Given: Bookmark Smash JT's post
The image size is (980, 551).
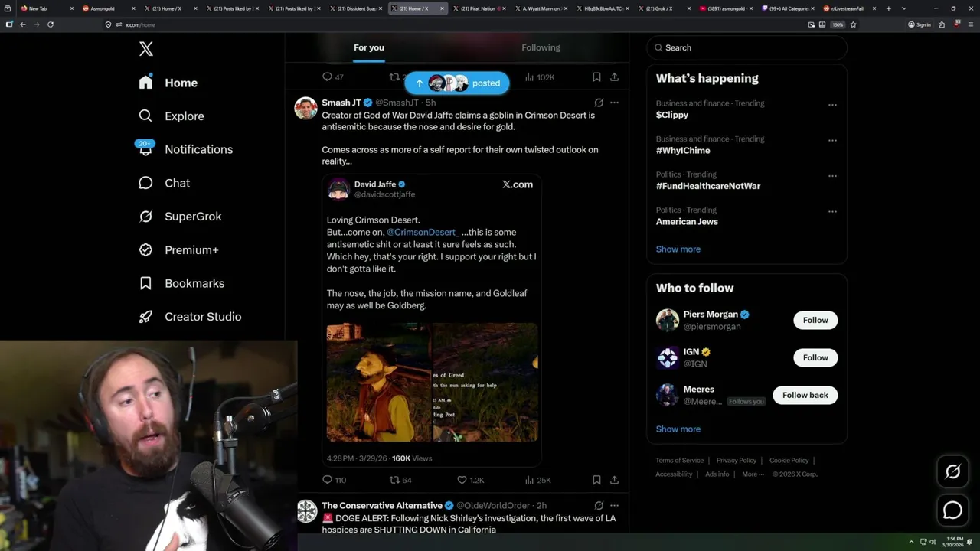Looking at the screenshot, I should point(596,480).
